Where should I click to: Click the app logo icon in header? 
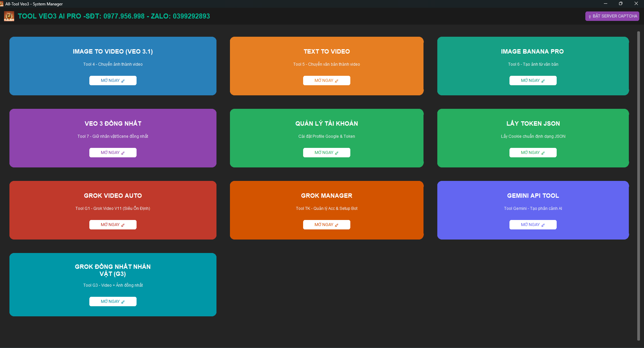click(9, 16)
